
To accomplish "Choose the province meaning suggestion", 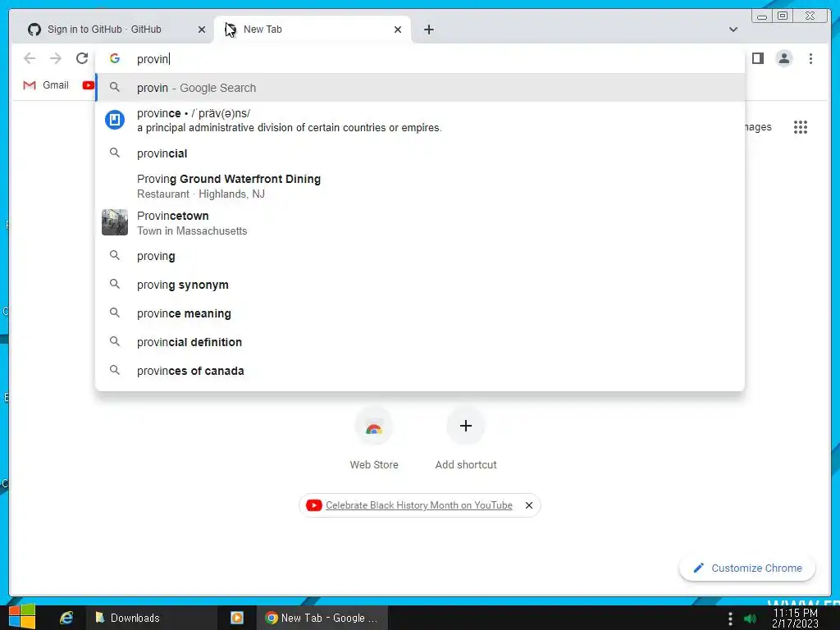I will pos(420,313).
